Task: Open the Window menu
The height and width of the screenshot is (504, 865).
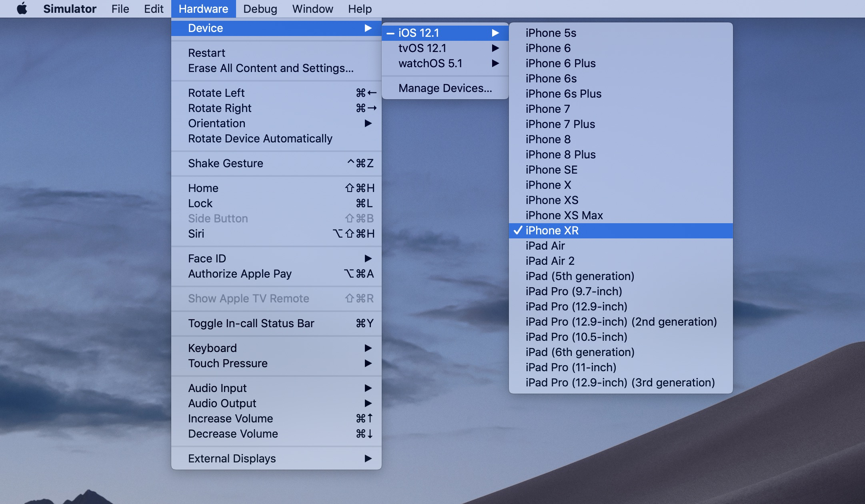Action: [312, 8]
